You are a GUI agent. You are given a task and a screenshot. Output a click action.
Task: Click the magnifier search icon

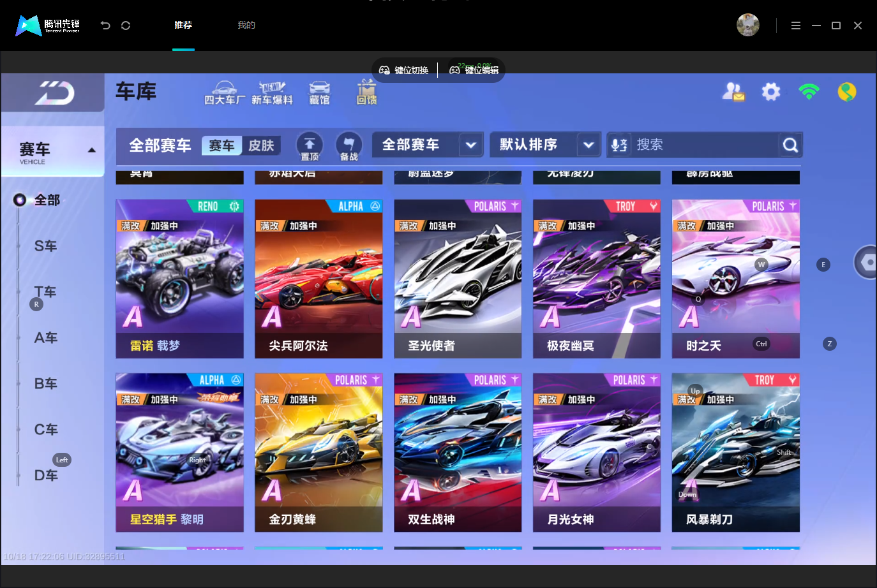790,145
